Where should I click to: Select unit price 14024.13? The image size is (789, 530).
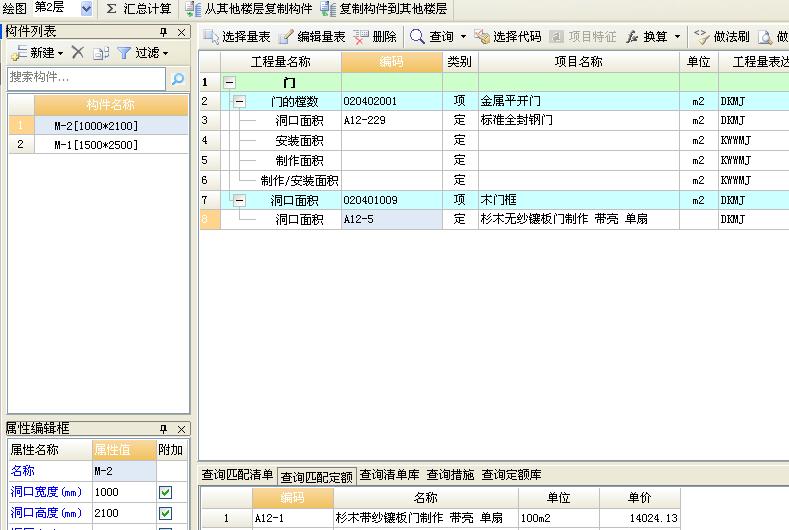(640, 518)
